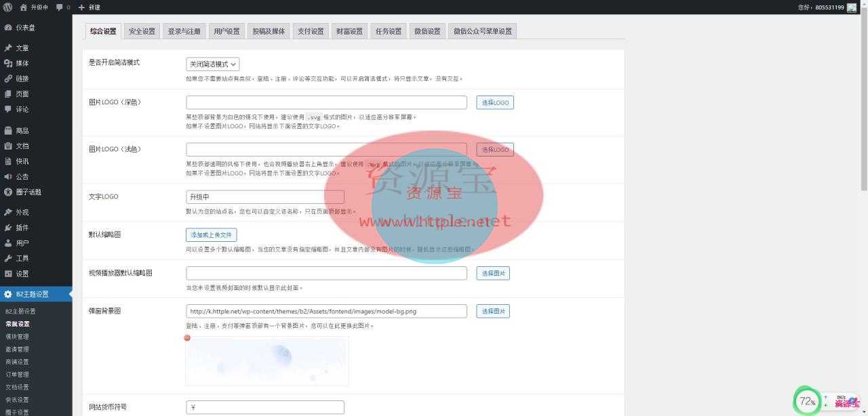
Task: Switch to the 微信设置 tab
Action: pyautogui.click(x=427, y=31)
